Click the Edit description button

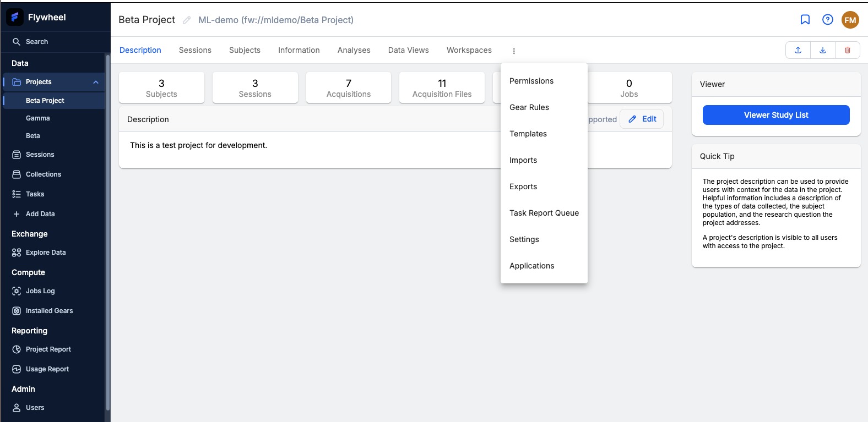642,119
